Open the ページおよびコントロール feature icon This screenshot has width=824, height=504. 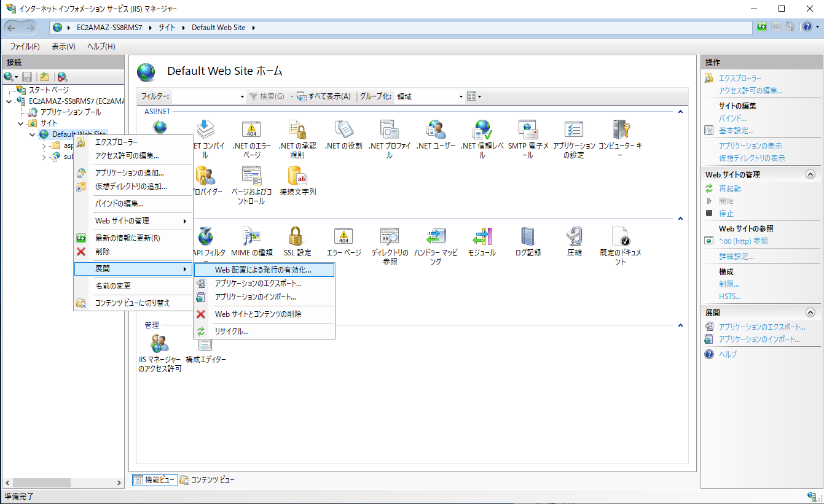[x=251, y=176]
